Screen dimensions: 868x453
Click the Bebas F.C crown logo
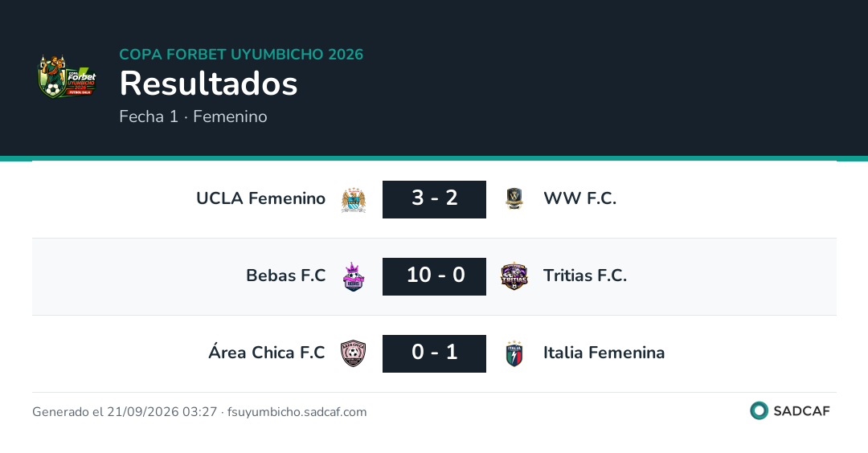(x=353, y=276)
